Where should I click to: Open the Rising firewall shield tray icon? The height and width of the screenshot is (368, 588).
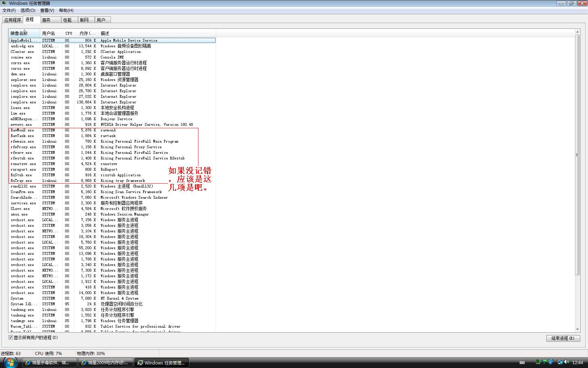[551, 362]
